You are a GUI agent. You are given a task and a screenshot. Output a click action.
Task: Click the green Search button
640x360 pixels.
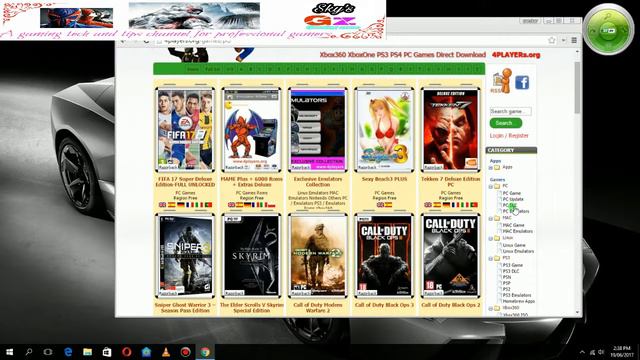505,123
